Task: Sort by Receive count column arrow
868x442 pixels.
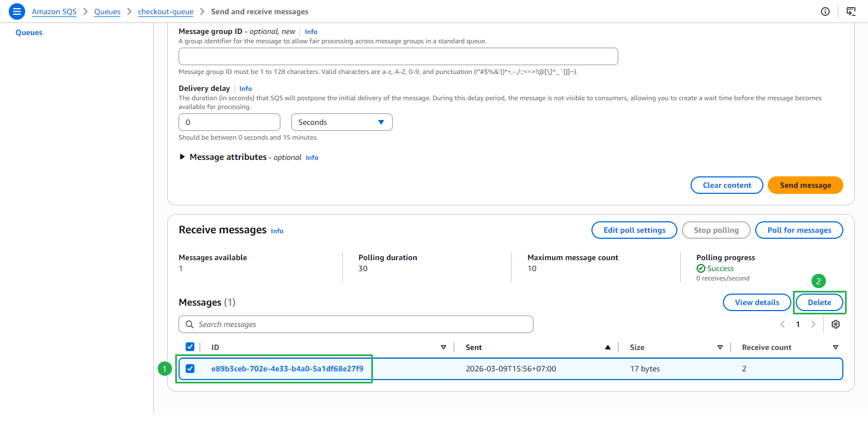Action: [x=836, y=347]
